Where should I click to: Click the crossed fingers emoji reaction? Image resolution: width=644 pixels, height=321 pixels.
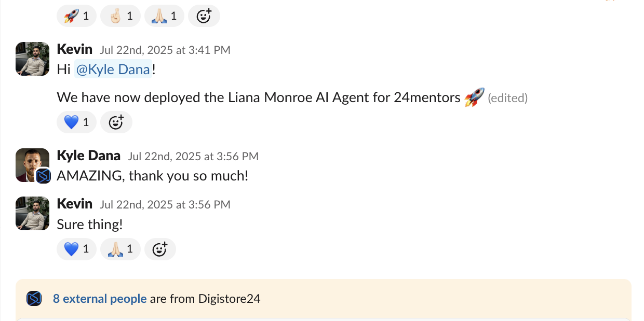[120, 16]
